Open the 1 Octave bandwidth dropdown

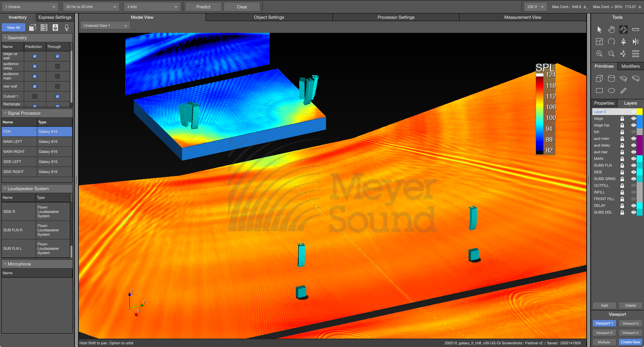tap(30, 7)
